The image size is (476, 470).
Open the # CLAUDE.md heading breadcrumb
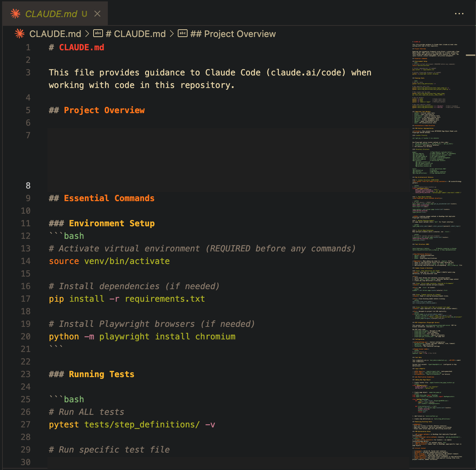(136, 34)
